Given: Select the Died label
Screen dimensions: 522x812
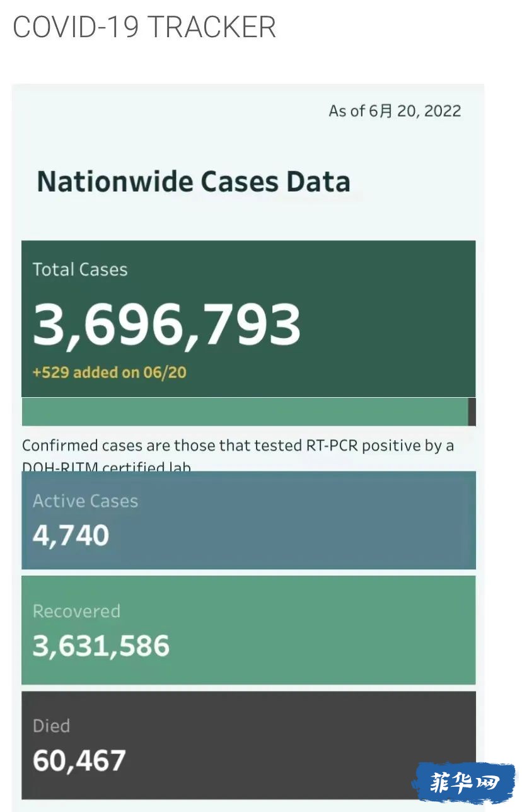Looking at the screenshot, I should click(x=51, y=726).
